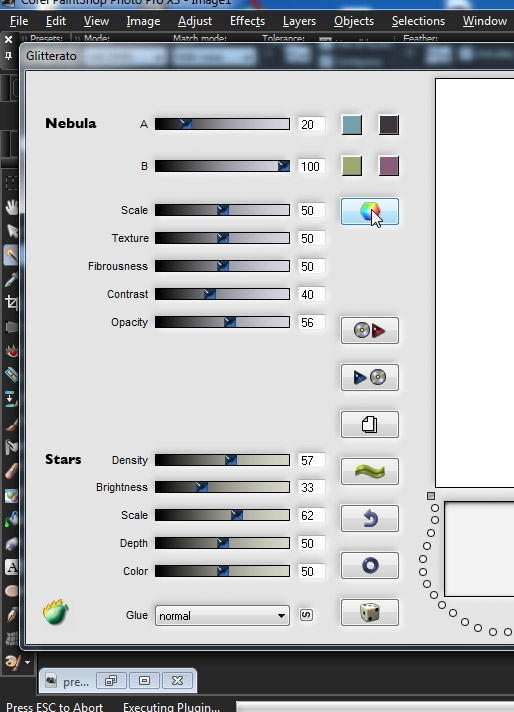The width and height of the screenshot is (514, 712).
Task: Click the blue Nebula A color swatch
Action: [352, 125]
